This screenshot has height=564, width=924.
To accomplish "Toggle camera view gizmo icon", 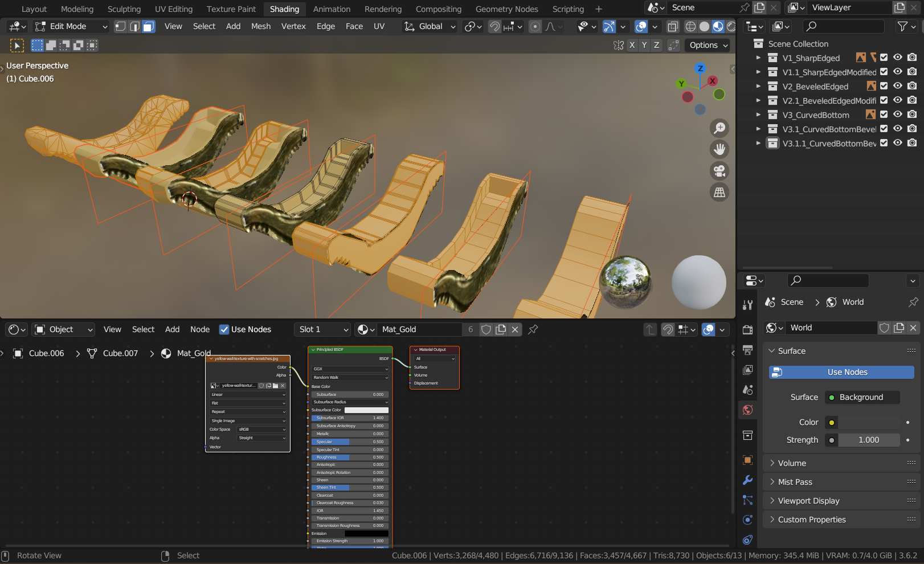I will 719,171.
